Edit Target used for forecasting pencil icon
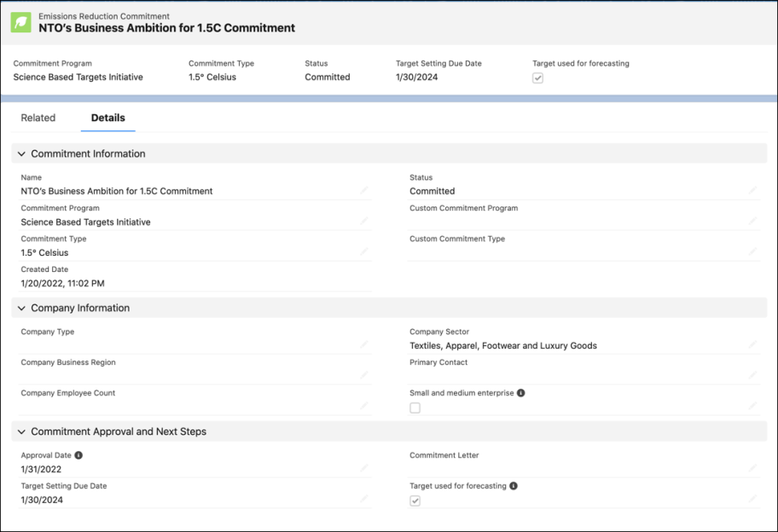Image resolution: width=778 pixels, height=532 pixels. (752, 499)
